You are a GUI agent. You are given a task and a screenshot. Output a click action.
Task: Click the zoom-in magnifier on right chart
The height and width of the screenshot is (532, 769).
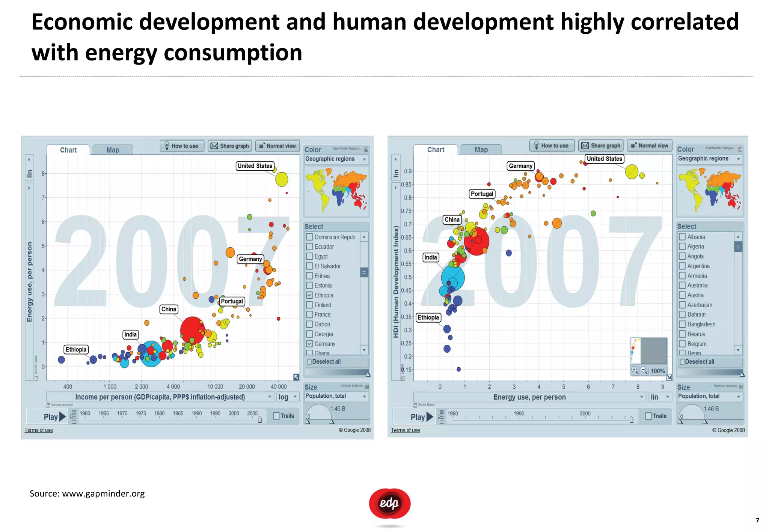634,370
